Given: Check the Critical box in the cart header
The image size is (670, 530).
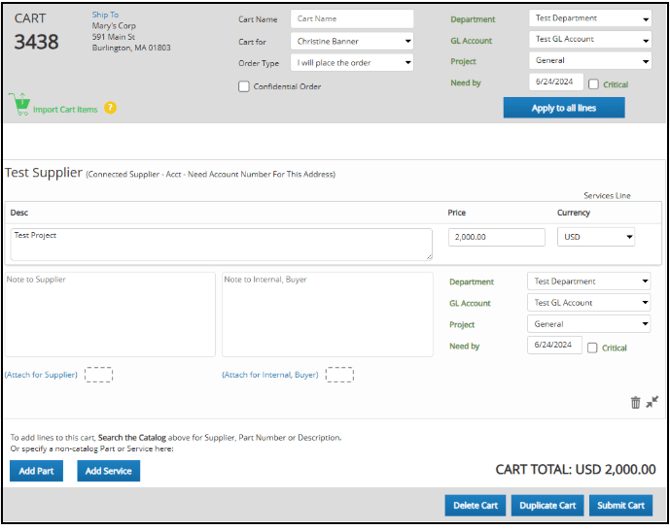Looking at the screenshot, I should [x=594, y=84].
